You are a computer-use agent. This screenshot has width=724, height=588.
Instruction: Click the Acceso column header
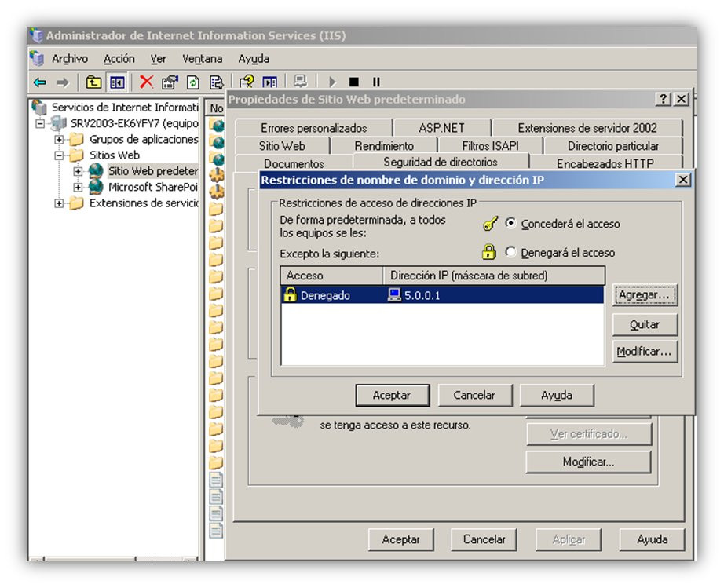tap(331, 276)
